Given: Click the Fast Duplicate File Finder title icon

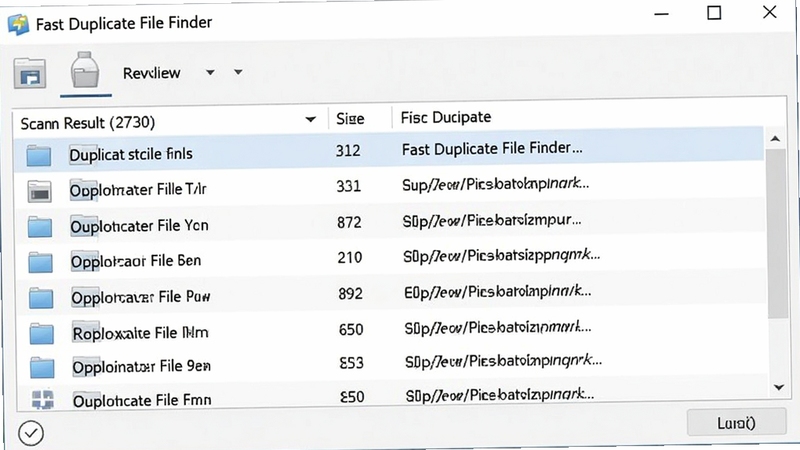Looking at the screenshot, I should (18, 24).
